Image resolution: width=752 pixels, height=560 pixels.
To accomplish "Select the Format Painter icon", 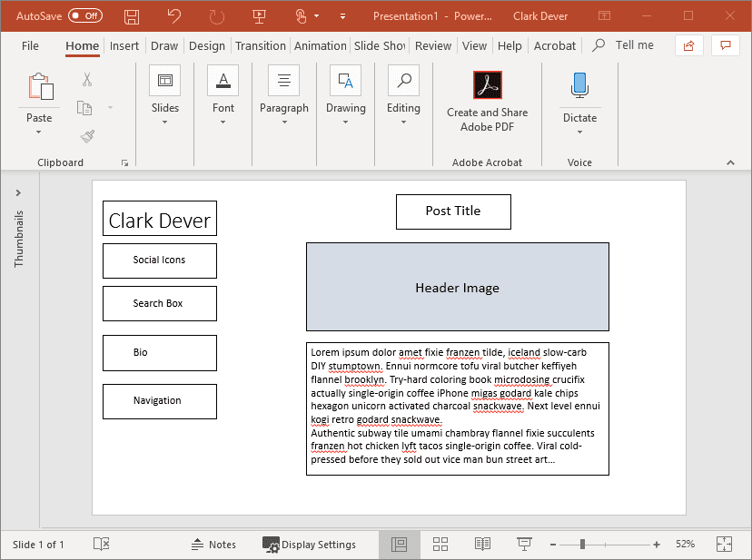I will tap(87, 135).
